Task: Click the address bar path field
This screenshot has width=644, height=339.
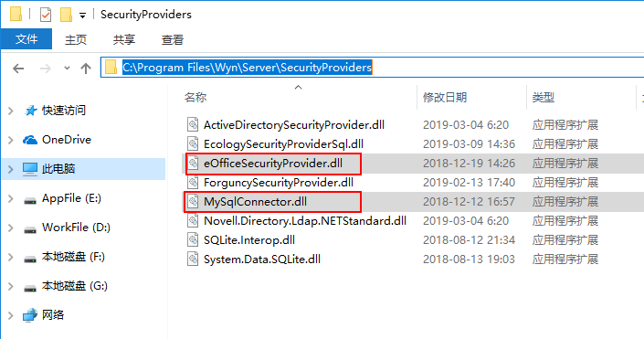Action: click(373, 68)
